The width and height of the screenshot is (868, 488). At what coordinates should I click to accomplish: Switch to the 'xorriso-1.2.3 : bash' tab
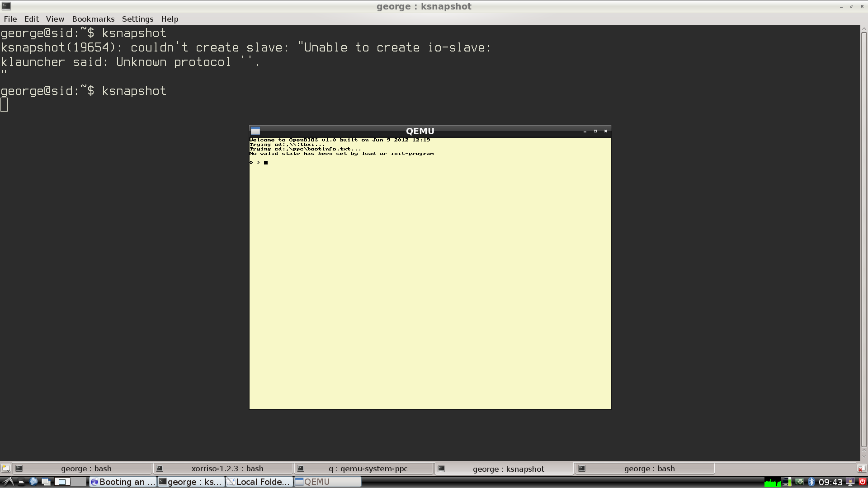click(222, 469)
